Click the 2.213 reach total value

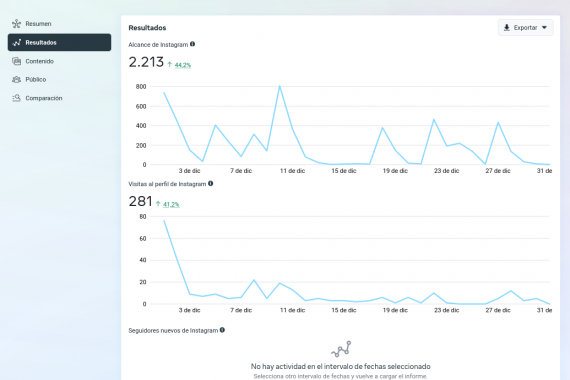pos(146,62)
